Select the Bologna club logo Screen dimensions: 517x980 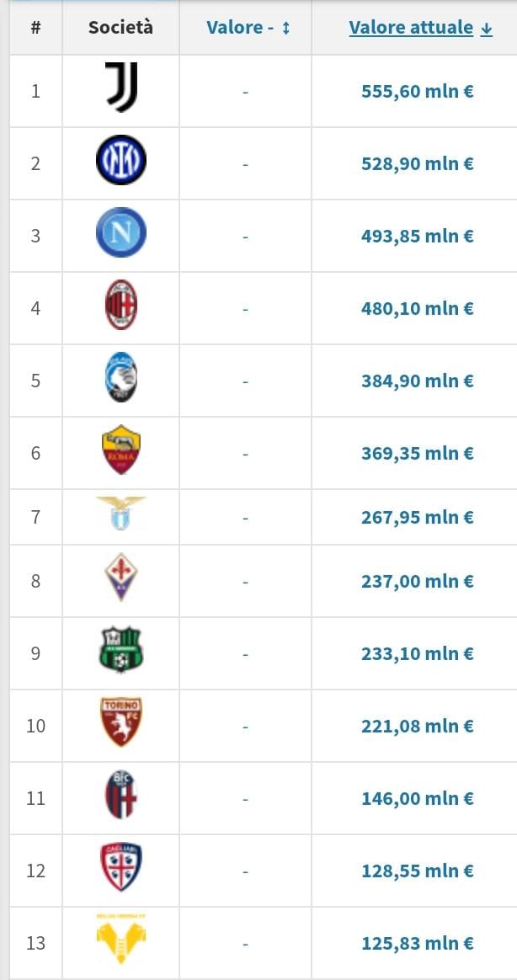(120, 796)
